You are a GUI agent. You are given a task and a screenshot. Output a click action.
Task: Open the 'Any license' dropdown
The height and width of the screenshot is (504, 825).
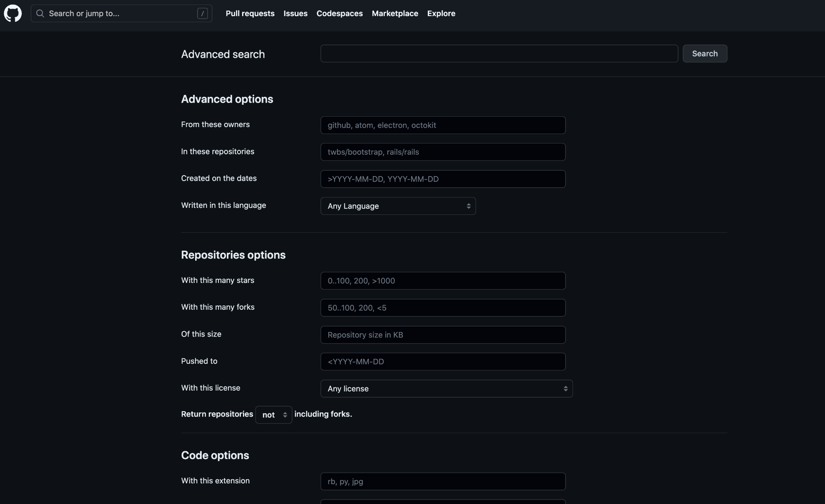tap(446, 389)
